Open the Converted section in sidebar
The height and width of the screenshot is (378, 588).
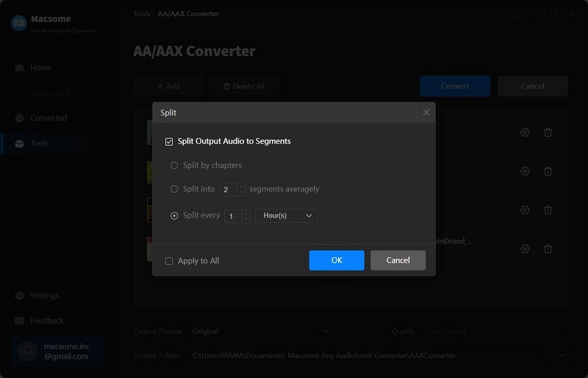49,118
